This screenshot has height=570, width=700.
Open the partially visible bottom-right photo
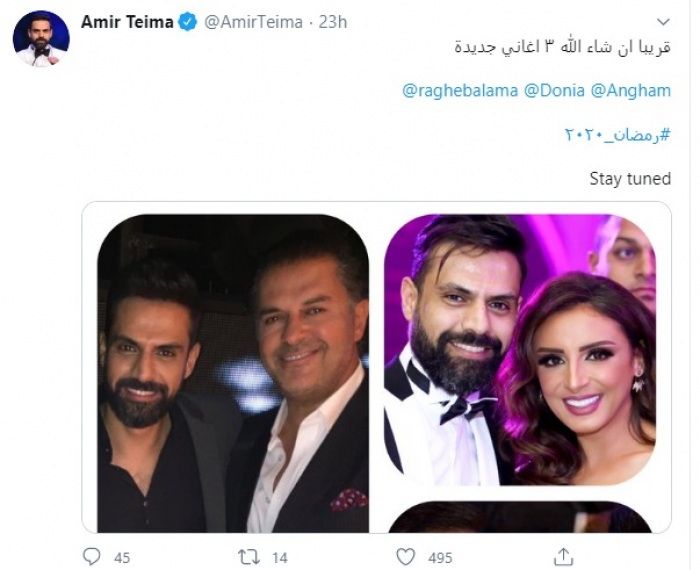click(520, 517)
